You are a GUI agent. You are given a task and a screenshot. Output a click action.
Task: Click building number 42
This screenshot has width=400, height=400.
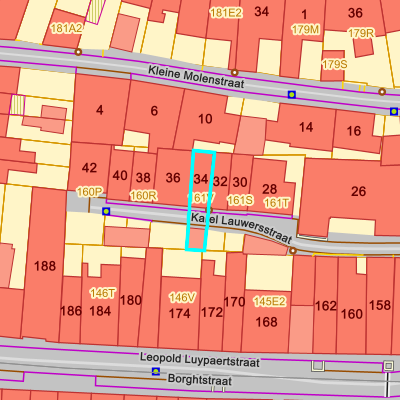point(89,168)
